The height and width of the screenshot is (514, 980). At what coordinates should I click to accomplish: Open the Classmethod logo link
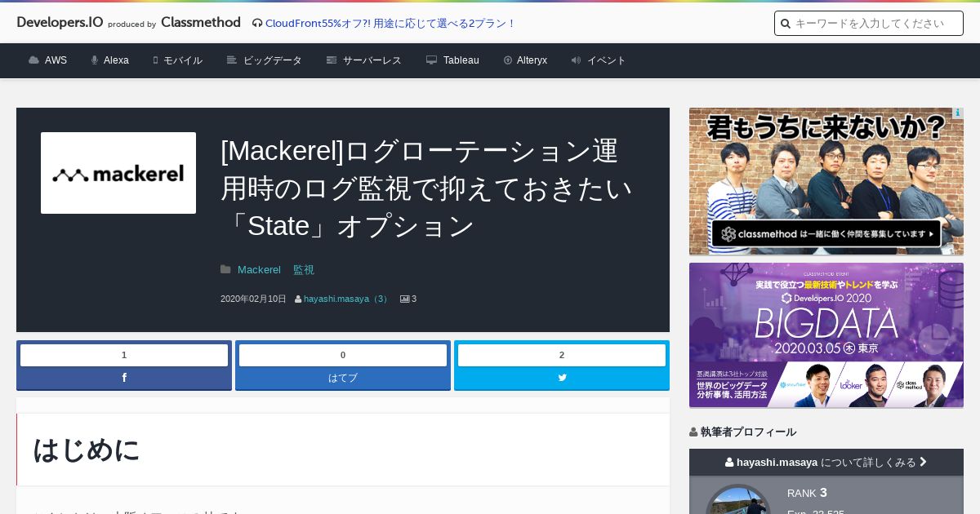(201, 22)
